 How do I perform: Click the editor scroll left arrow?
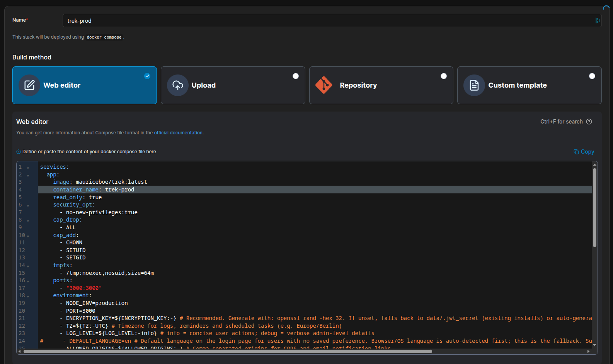(20, 351)
